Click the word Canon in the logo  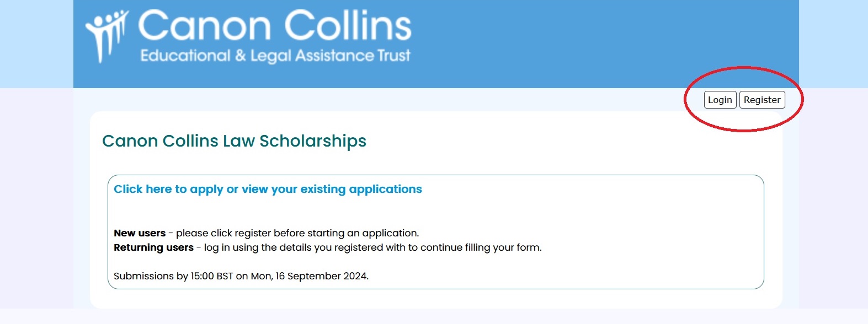(x=204, y=26)
